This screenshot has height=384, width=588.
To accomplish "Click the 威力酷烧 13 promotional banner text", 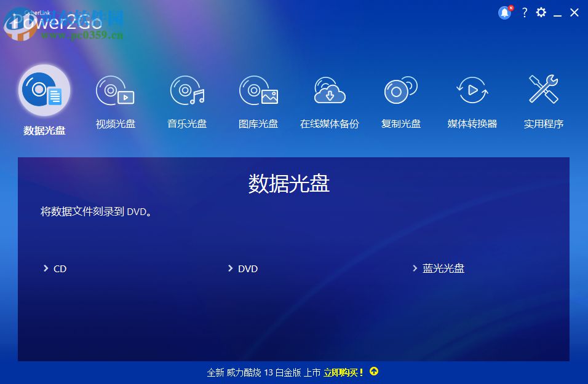I will point(258,372).
